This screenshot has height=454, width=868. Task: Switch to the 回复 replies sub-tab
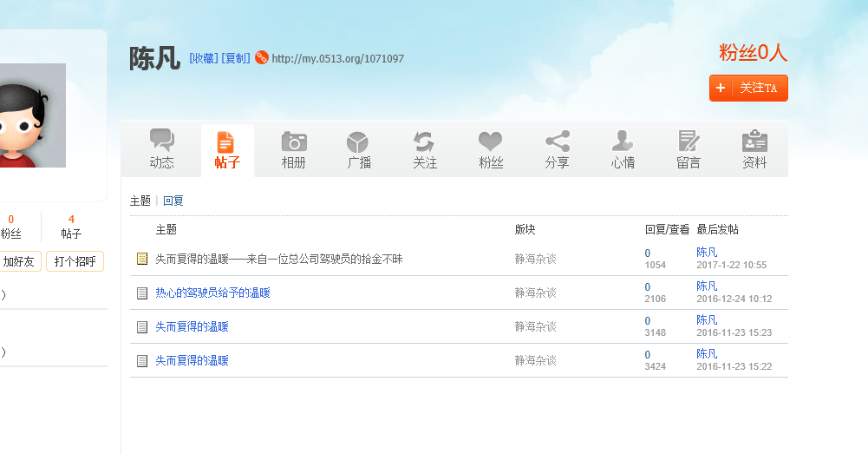[x=173, y=201]
